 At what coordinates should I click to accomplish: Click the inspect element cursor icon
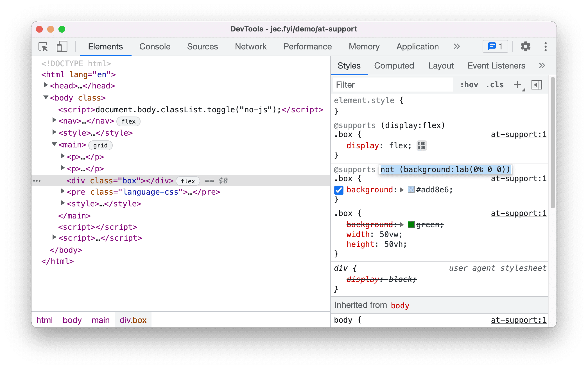43,46
